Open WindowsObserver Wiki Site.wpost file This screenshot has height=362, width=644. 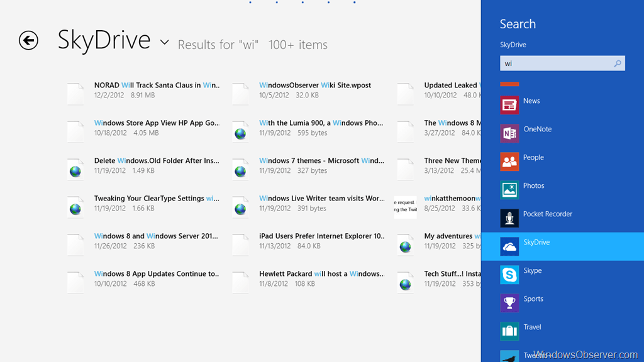point(315,85)
